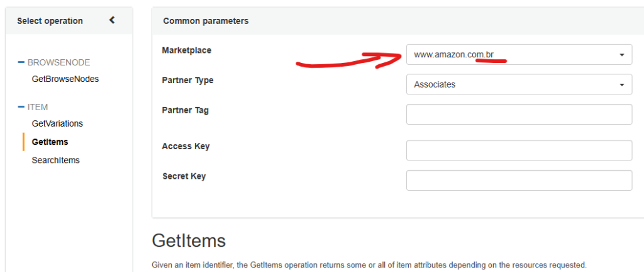644x272 pixels.
Task: Open the Partner Type Associates dropdown
Action: click(519, 84)
